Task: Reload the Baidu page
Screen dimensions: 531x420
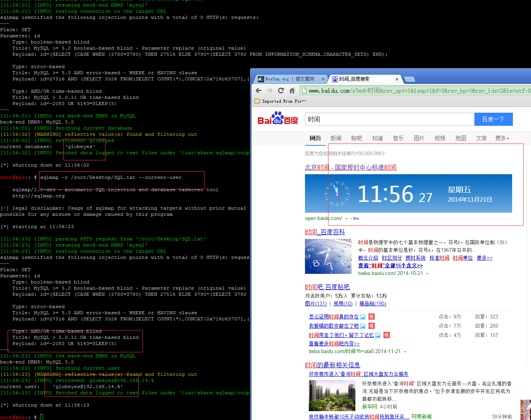Action: 281,91
